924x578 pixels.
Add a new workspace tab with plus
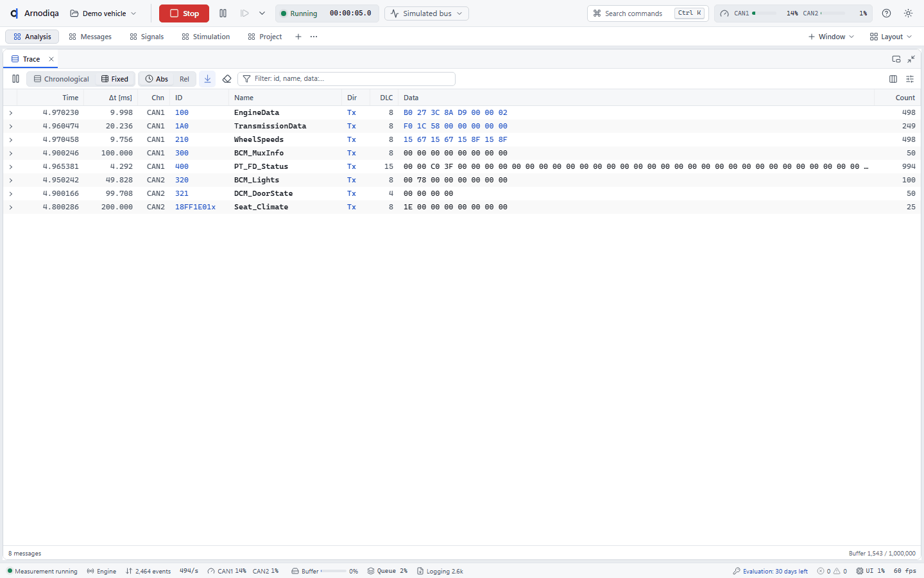[x=298, y=37]
